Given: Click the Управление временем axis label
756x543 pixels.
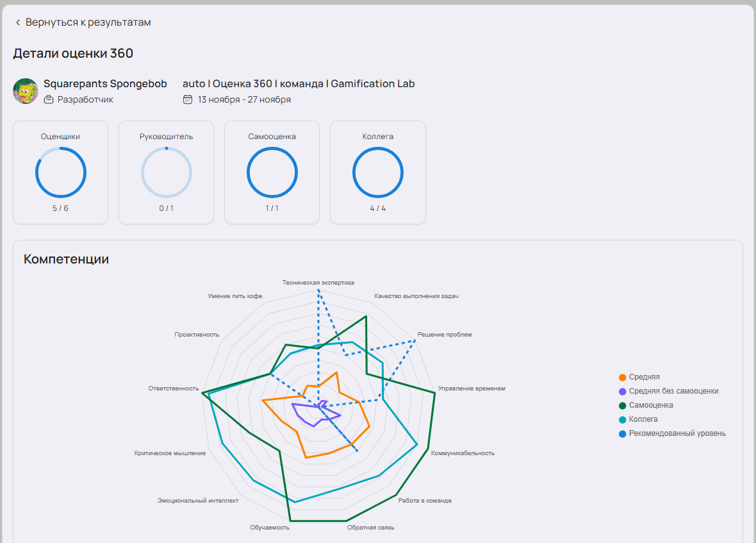Looking at the screenshot, I should click(x=472, y=388).
